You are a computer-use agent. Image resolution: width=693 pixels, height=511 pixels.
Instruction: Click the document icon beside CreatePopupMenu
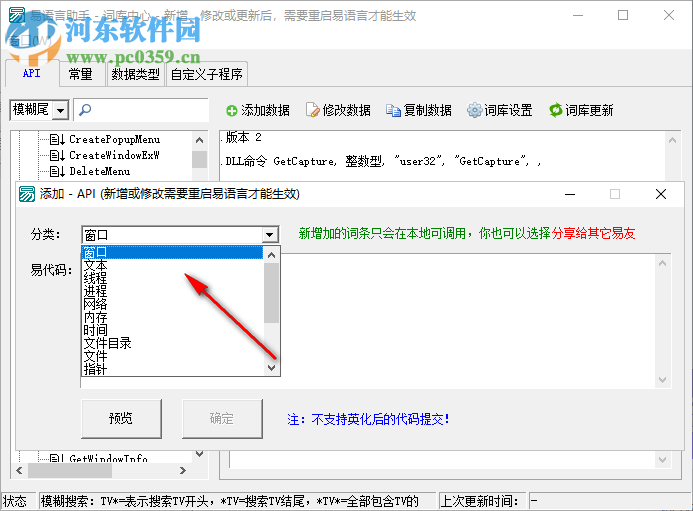point(57,140)
